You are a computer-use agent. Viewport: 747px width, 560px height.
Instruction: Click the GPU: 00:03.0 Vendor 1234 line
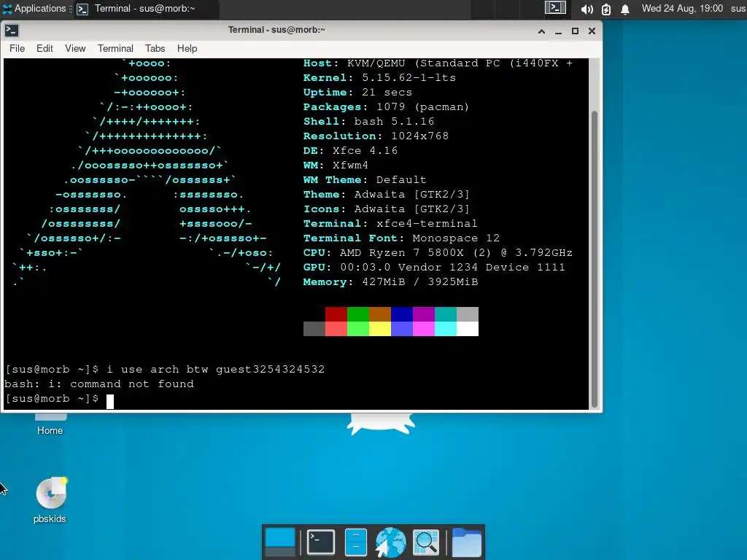point(434,268)
